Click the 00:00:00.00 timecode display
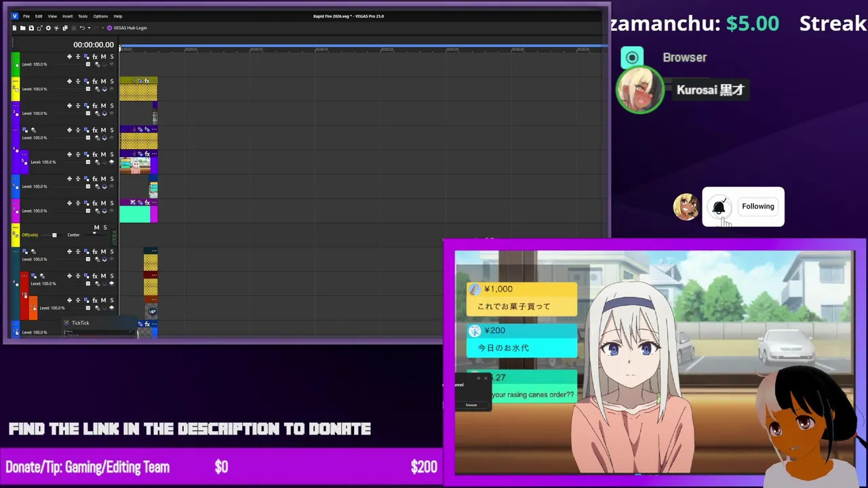The width and height of the screenshot is (868, 488). (x=94, y=45)
